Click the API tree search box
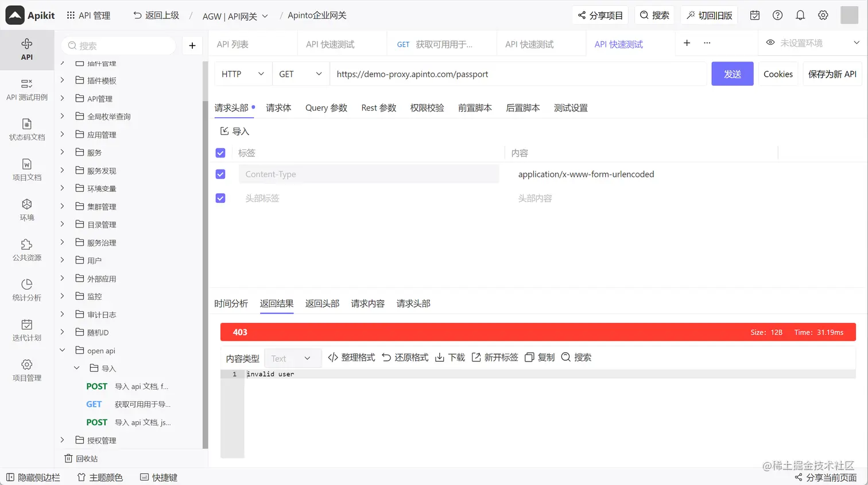Screen dimensions: 868x485 [119, 45]
